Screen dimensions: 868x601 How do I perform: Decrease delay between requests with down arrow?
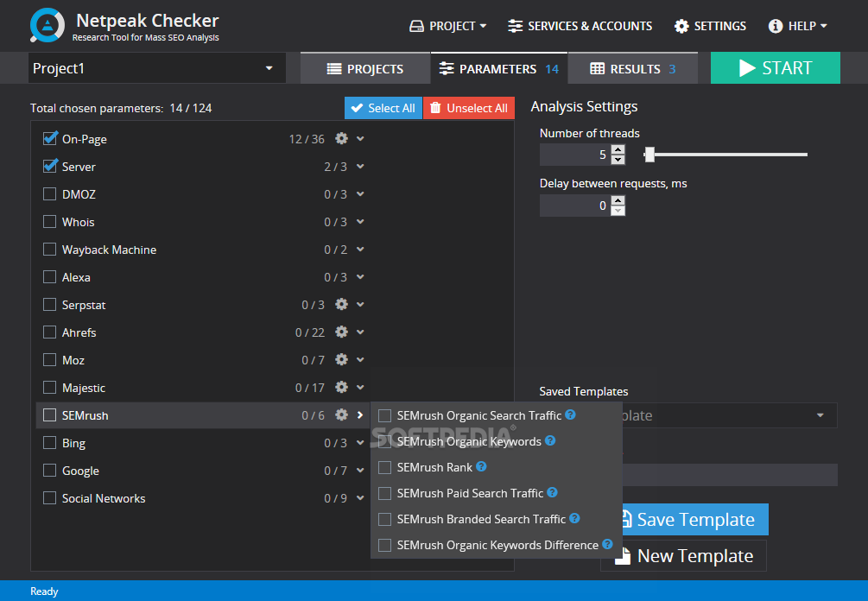tap(618, 211)
